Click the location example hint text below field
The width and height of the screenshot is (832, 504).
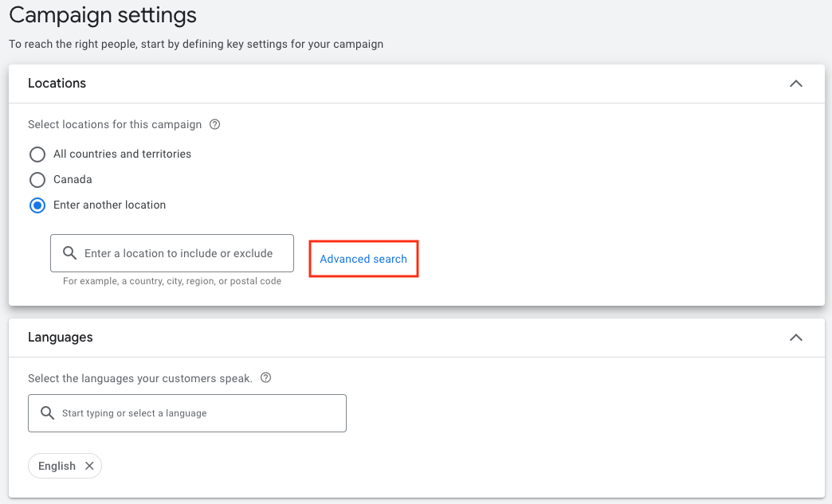pos(172,281)
